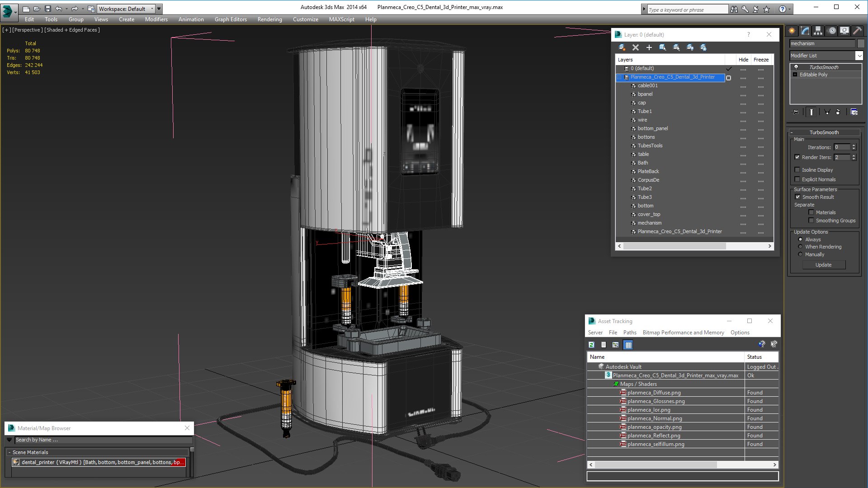Select Manually update option
The width and height of the screenshot is (868, 488).
click(x=801, y=254)
